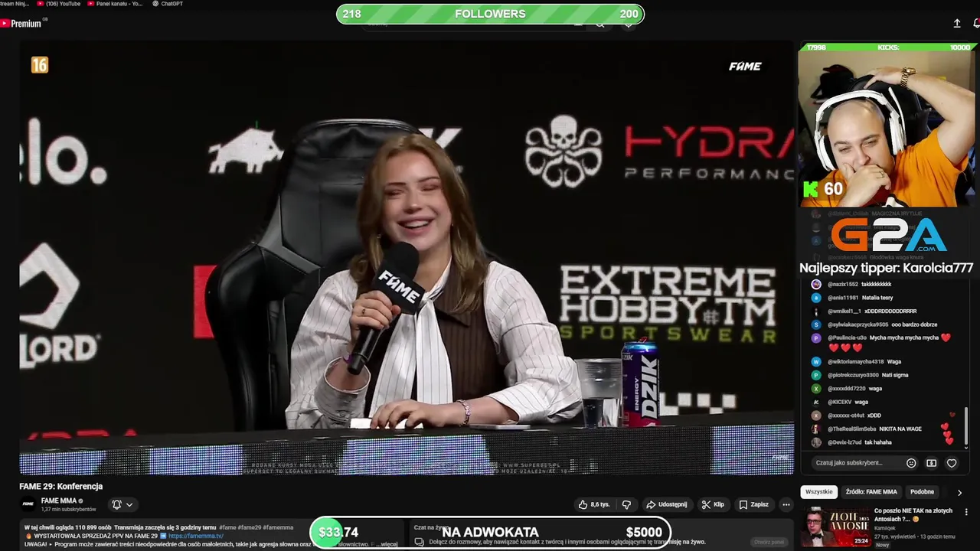Click the KICKS goal bar above the webcam
Image resolution: width=980 pixels, height=551 pixels.
click(888, 47)
